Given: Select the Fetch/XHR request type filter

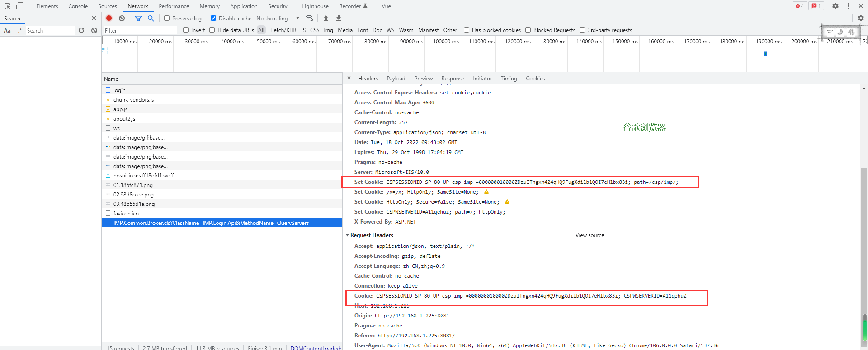Looking at the screenshot, I should pos(283,30).
